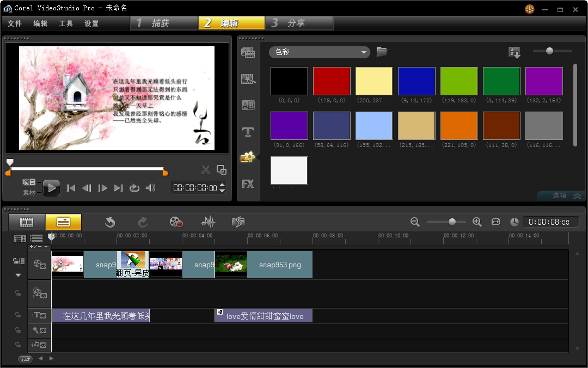Select the love爱情甜甜蜜蜜love title clip
The image size is (588, 368).
(264, 316)
